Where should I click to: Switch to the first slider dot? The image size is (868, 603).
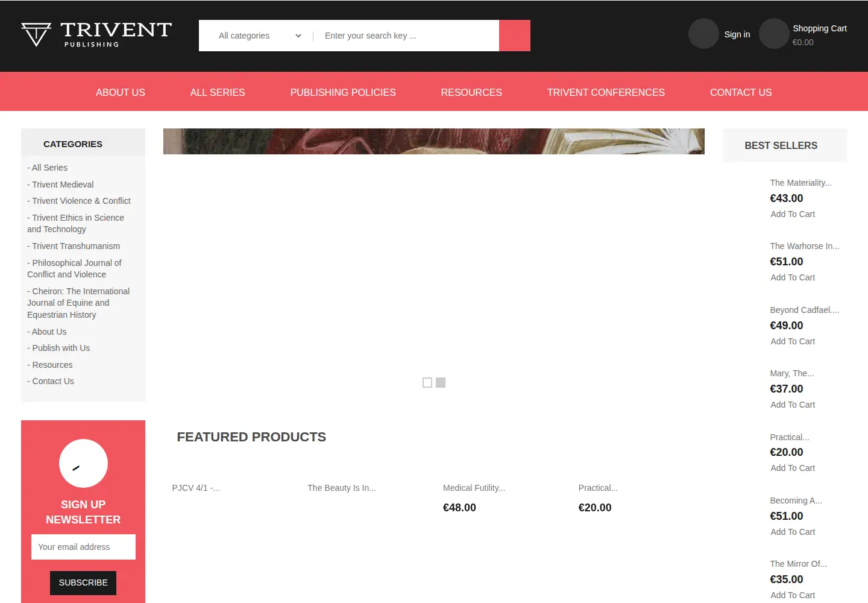tap(427, 383)
